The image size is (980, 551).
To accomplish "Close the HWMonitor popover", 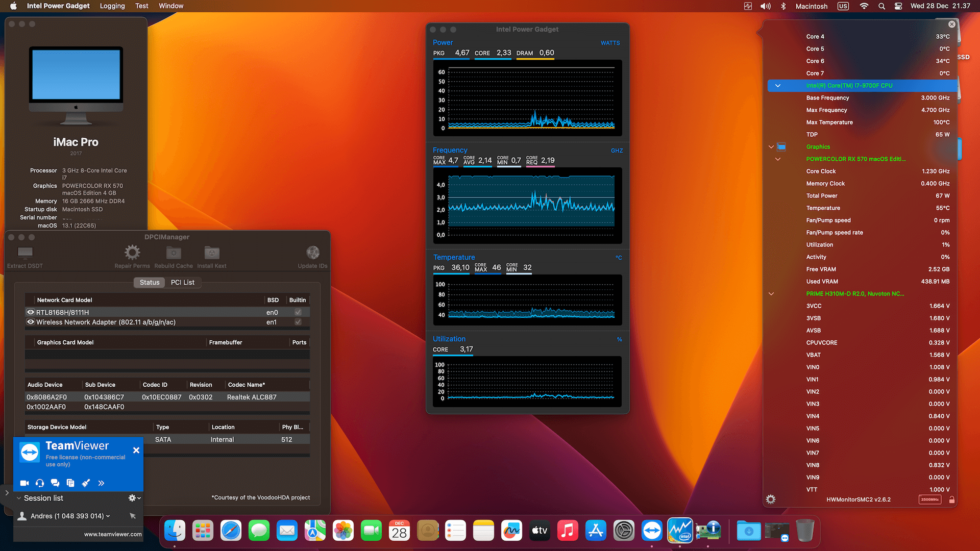I will pos(952,24).
